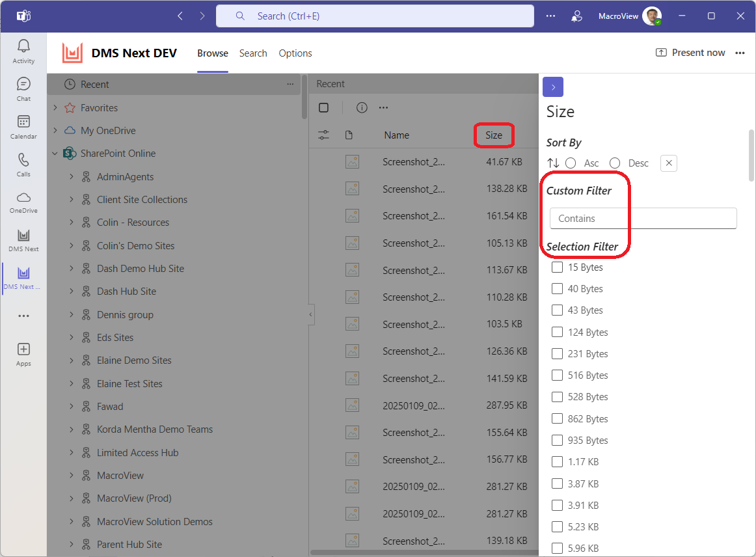Image resolution: width=756 pixels, height=557 pixels.
Task: Open the people/status icon in title bar
Action: [576, 16]
